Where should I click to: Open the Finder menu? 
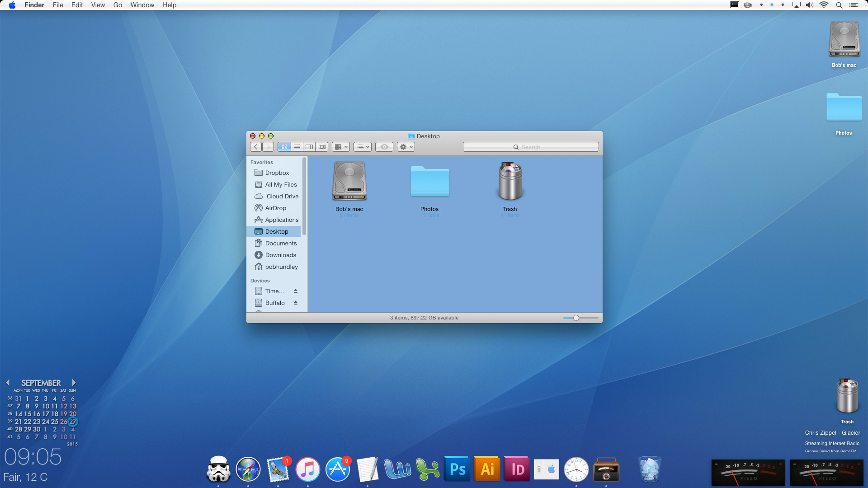tap(34, 5)
